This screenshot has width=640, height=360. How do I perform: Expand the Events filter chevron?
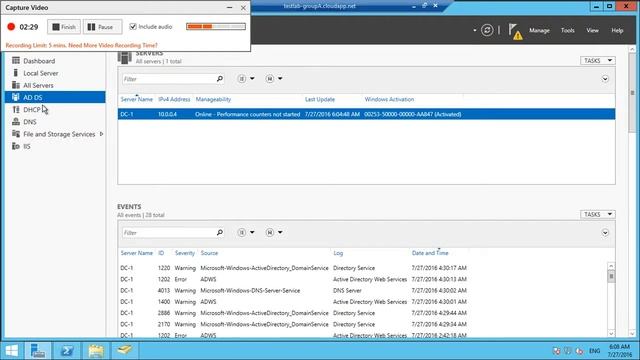(605, 233)
